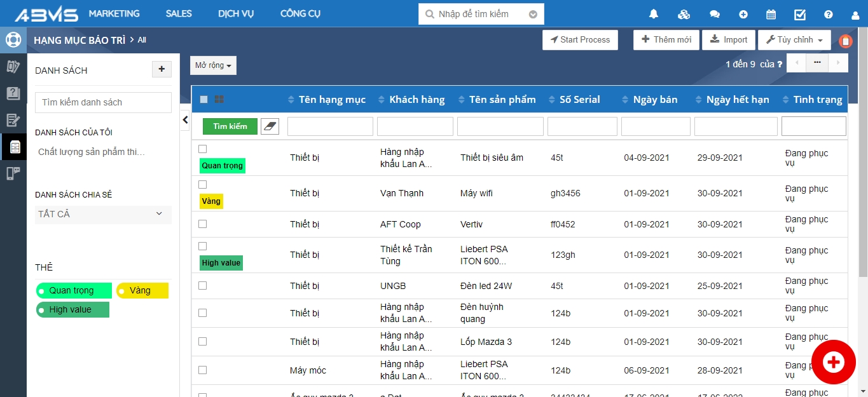This screenshot has width=868, height=397.
Task: Open the DỊCH VỤ menu
Action: tap(235, 14)
